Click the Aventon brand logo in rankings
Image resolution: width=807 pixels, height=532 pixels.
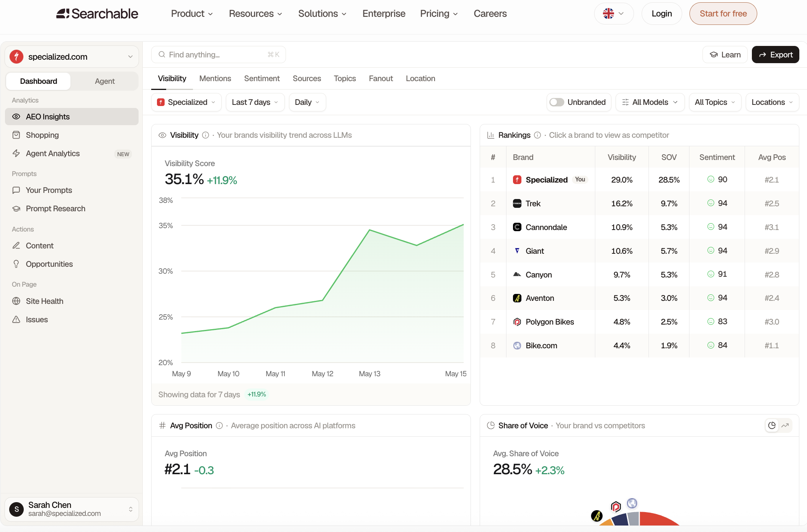pyautogui.click(x=517, y=298)
